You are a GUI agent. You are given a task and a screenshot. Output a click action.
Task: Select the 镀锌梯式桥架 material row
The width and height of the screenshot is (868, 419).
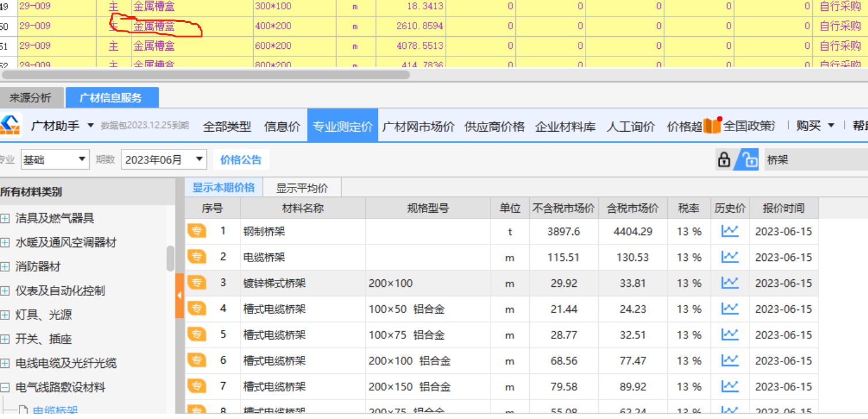[501, 283]
